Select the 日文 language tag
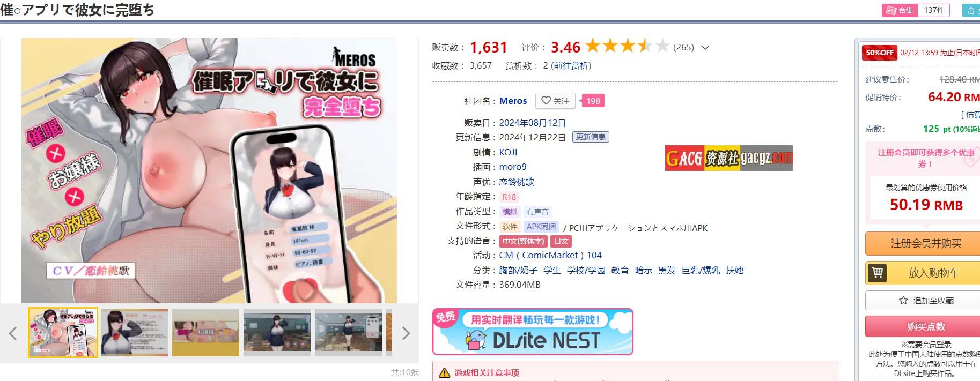Viewport: 980px width, 381px height. coord(561,241)
